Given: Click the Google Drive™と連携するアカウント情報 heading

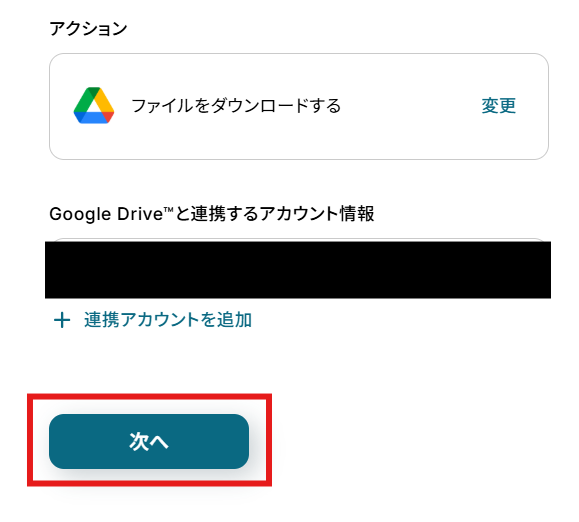Looking at the screenshot, I should coord(212,214).
